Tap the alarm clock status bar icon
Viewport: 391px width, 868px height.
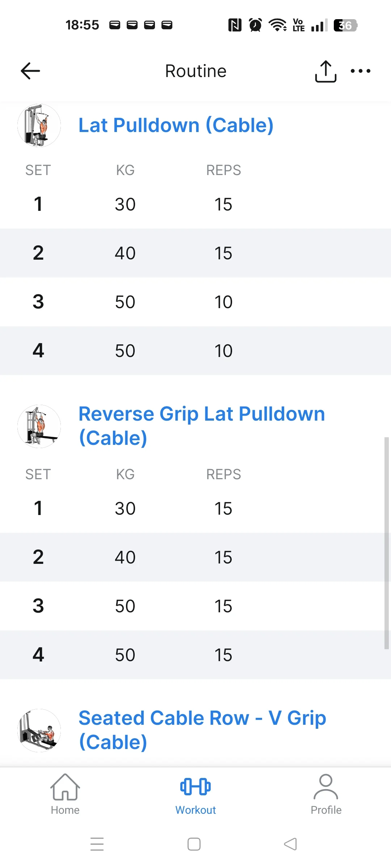click(x=255, y=25)
